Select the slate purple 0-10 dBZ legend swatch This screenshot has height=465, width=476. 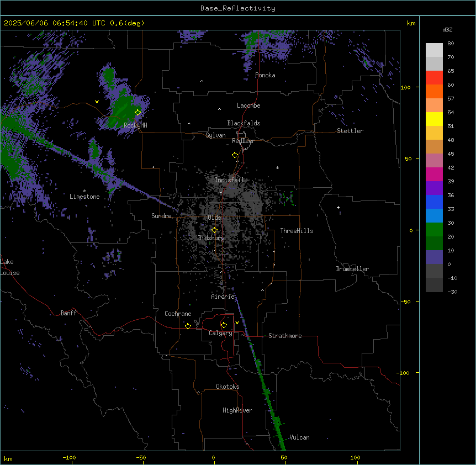pos(434,257)
